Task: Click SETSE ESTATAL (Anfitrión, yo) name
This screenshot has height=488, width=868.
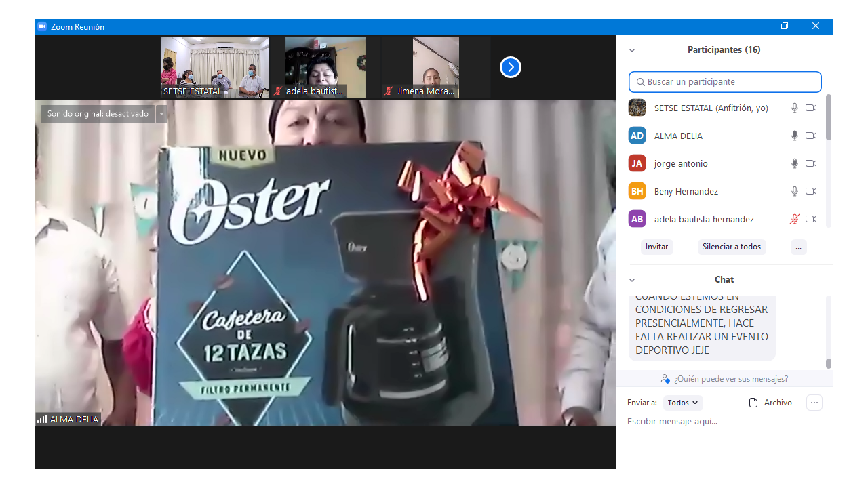Action: [x=711, y=108]
